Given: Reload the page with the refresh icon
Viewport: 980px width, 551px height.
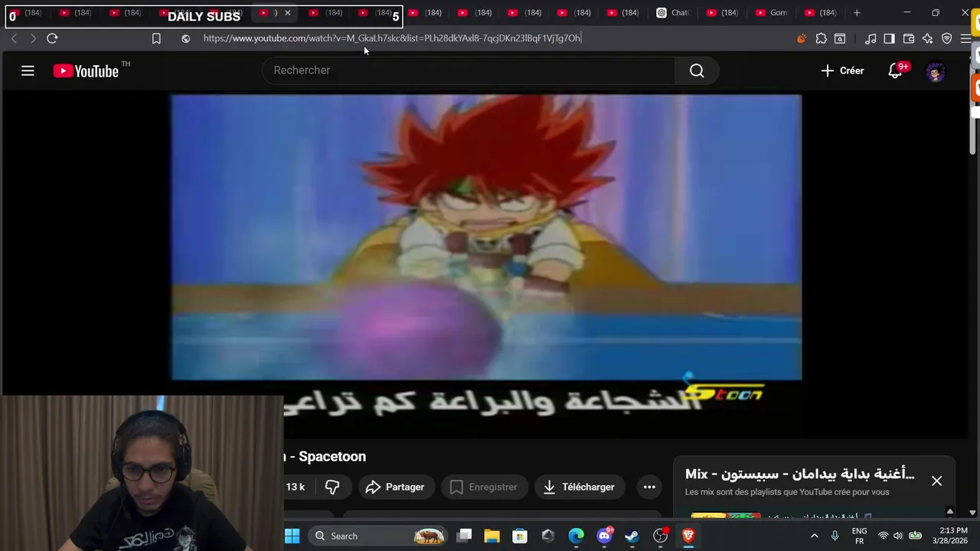Looking at the screenshot, I should [x=52, y=38].
